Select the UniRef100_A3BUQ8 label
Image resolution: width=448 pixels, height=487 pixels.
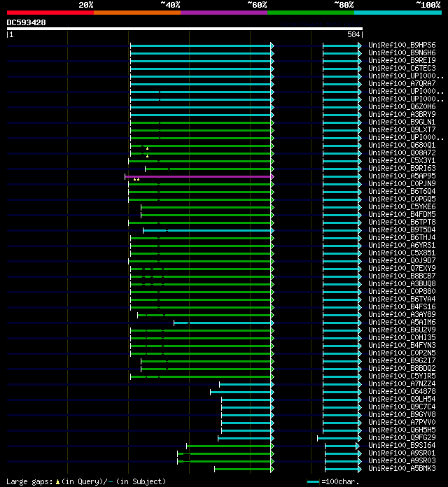402,284
